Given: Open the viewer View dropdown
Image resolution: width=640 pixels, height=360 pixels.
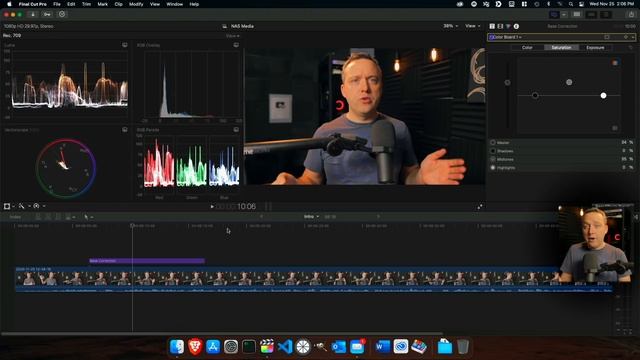Looking at the screenshot, I should tap(473, 26).
